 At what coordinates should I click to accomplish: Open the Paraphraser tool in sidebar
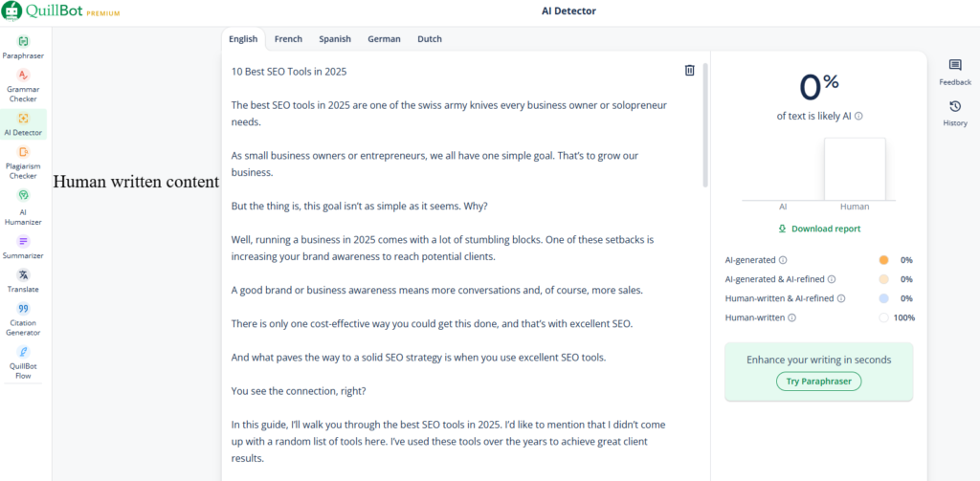point(23,48)
